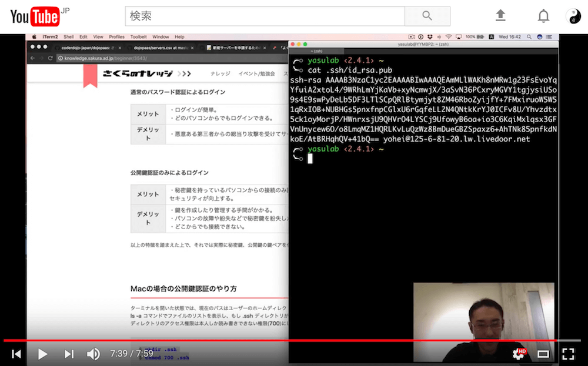The width and height of the screenshot is (588, 366).
Task: Switch to theater mode
Action: point(543,354)
